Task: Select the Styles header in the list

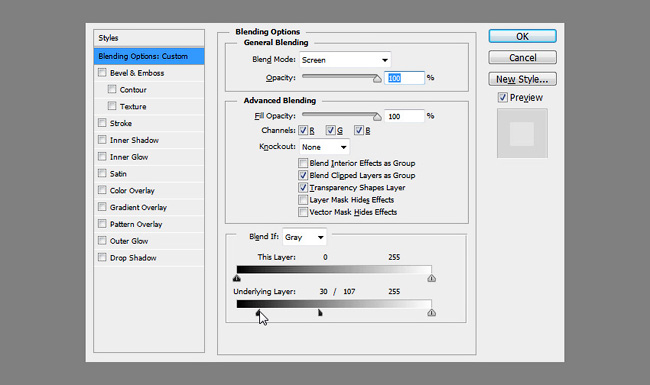Action: 149,38
